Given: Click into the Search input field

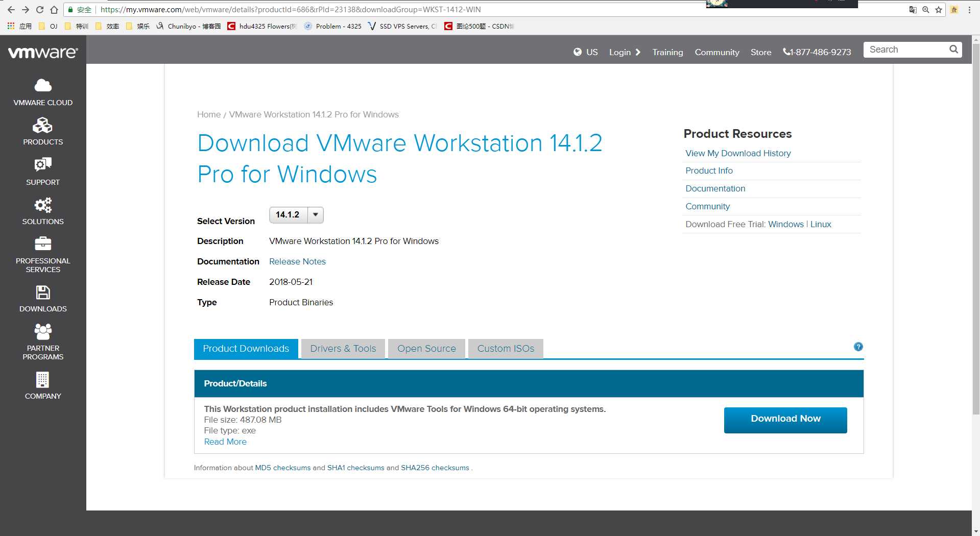Looking at the screenshot, I should tap(905, 50).
